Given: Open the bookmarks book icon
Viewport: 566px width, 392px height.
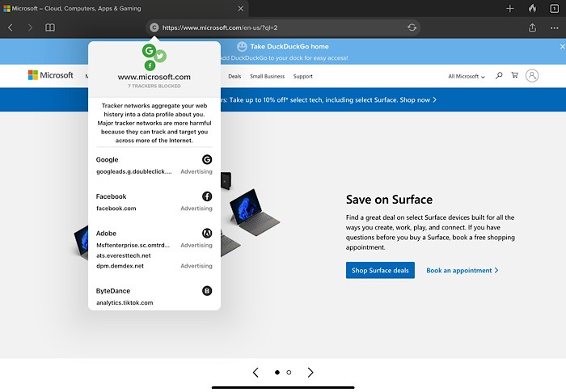Looking at the screenshot, I should click(50, 27).
